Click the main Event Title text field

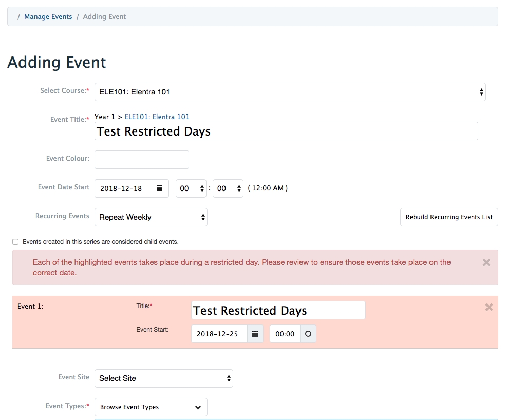point(286,131)
